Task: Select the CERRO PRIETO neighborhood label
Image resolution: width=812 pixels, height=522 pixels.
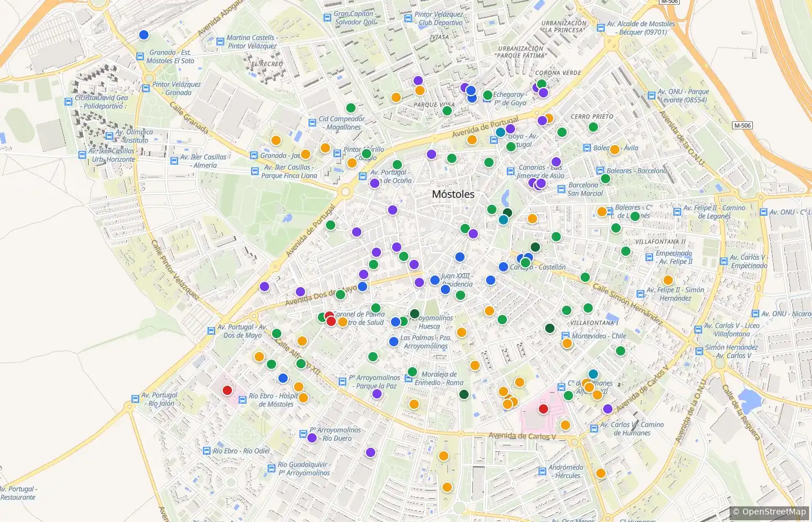Action: 592,117
